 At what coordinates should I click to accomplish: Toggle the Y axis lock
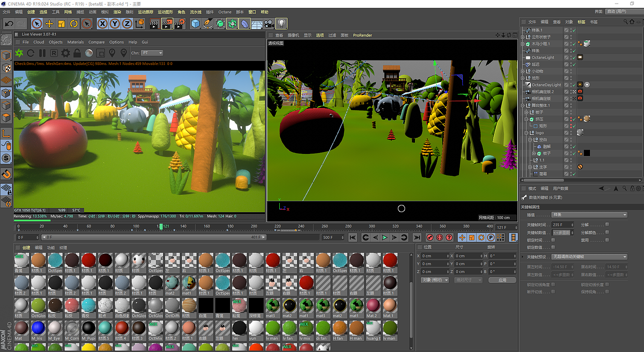115,24
